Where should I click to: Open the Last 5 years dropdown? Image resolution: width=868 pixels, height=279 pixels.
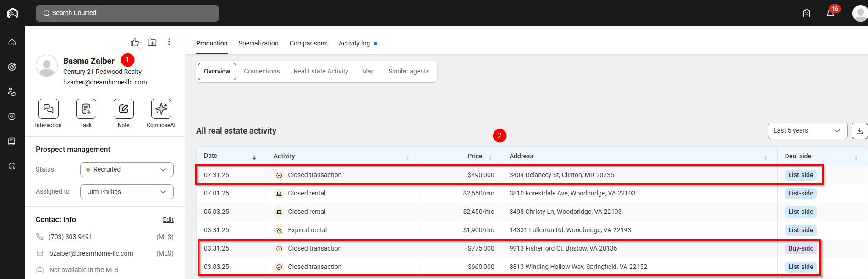[808, 131]
